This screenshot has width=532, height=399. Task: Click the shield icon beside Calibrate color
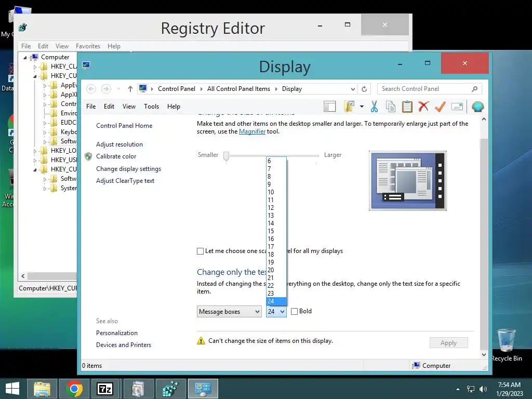point(88,156)
